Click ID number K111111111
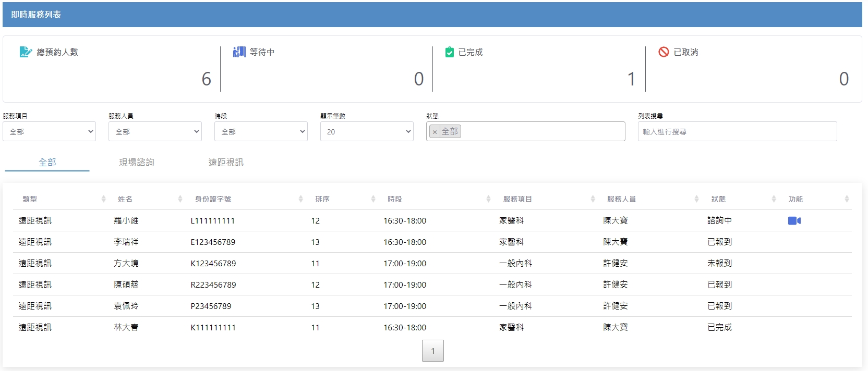The image size is (868, 371). click(213, 328)
